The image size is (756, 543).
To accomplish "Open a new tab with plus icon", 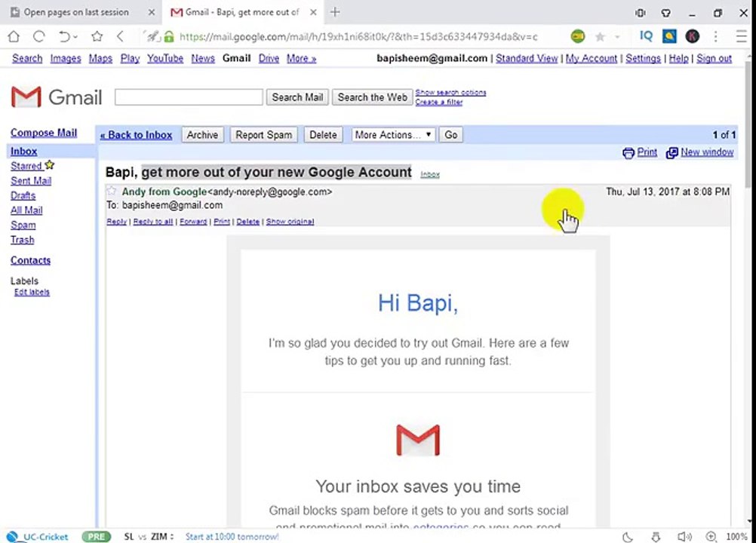I will [335, 13].
